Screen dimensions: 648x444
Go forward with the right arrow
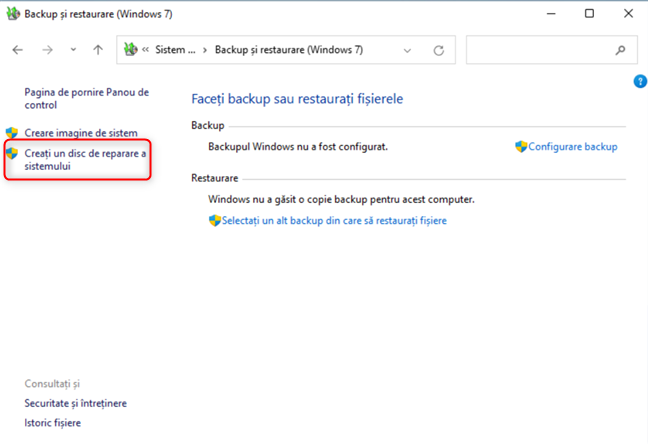tap(48, 50)
